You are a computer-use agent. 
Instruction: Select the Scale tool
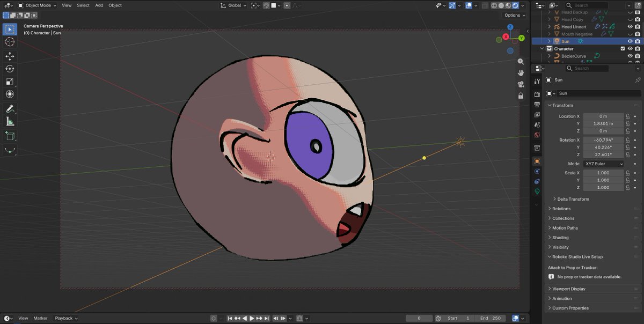(10, 82)
